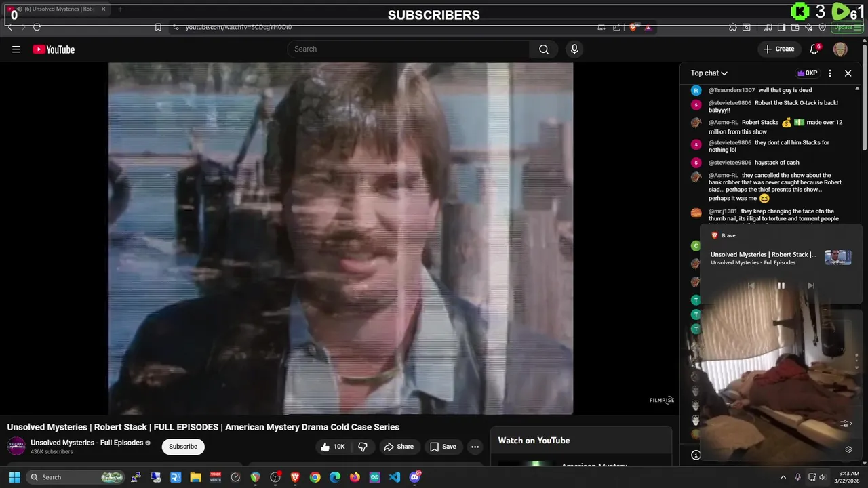868x488 pixels.
Task: Click the magnifier search submit button
Action: pos(543,49)
